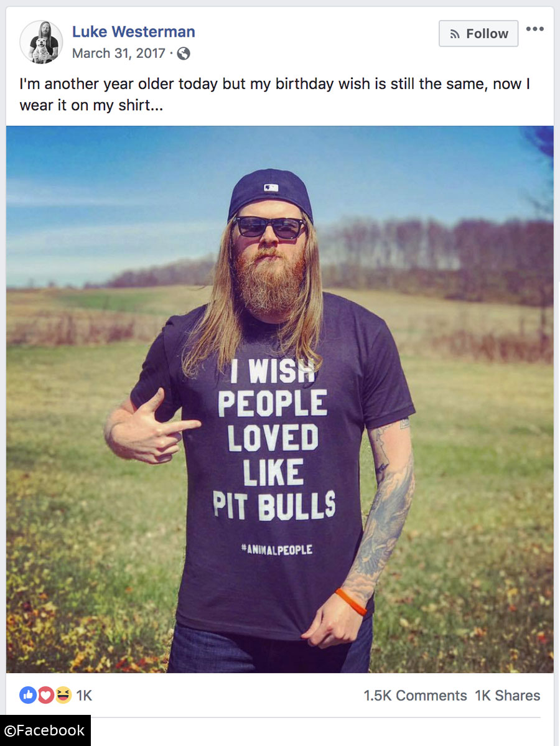Screen dimensions: 560x746
Task: Click the RSS feed icon on Follow
Action: click(455, 34)
